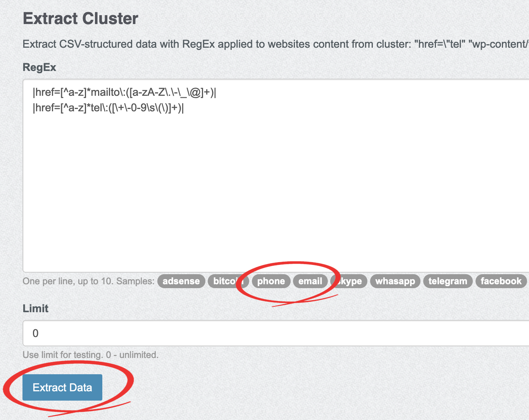Click the Limit field label
Viewport: 529px width, 420px height.
(x=36, y=309)
